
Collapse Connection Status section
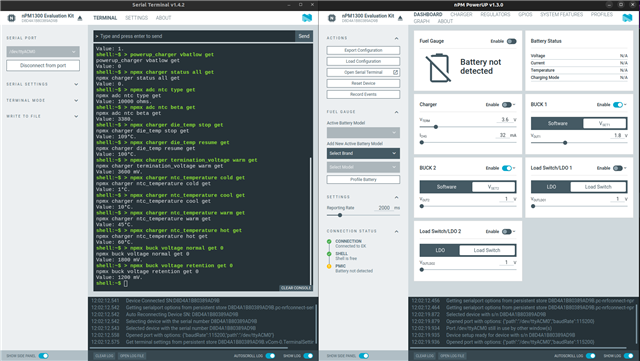pos(396,231)
